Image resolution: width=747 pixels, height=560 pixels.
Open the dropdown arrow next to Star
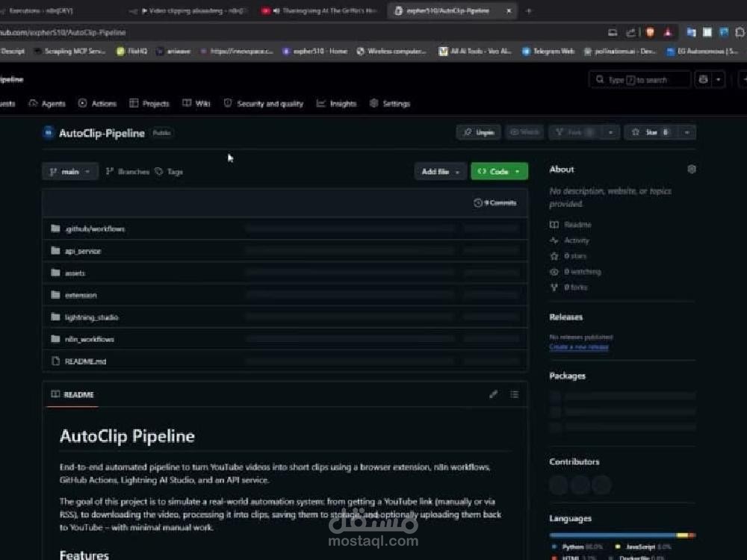(686, 132)
